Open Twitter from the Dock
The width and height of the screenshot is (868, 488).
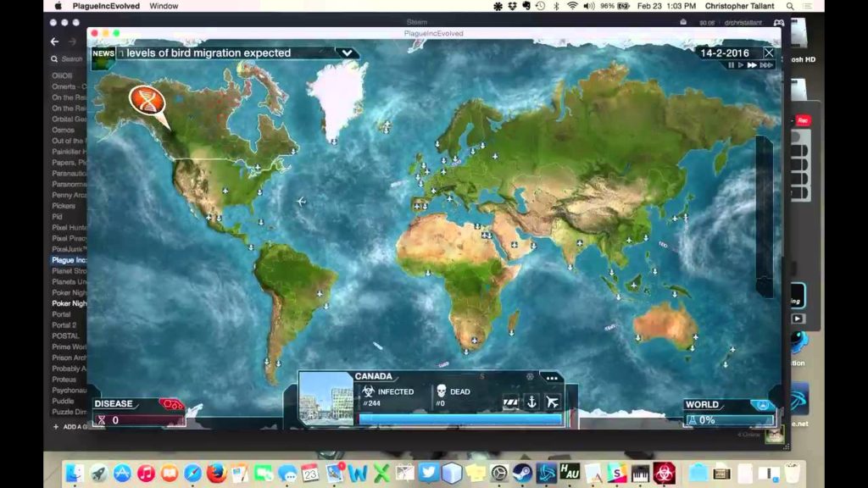click(428, 473)
